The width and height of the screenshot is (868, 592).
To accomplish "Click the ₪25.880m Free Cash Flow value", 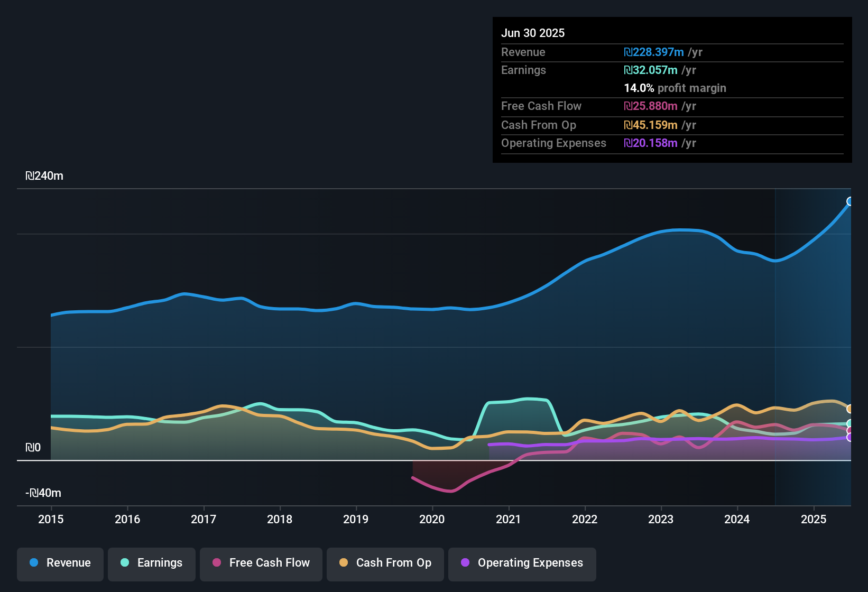I will 650,106.
